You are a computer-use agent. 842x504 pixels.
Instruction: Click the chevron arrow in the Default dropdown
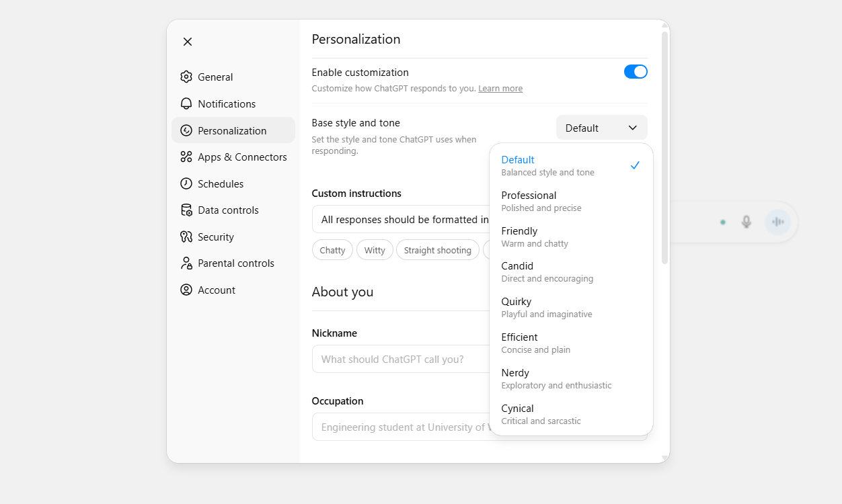click(632, 128)
